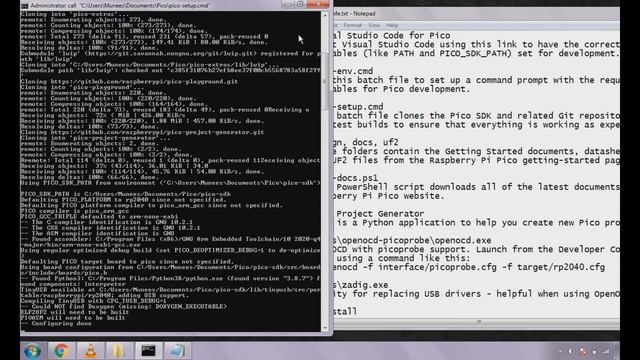Switch to the Command Prompt taskbar button
The height and width of the screenshot is (360, 640).
(148, 351)
